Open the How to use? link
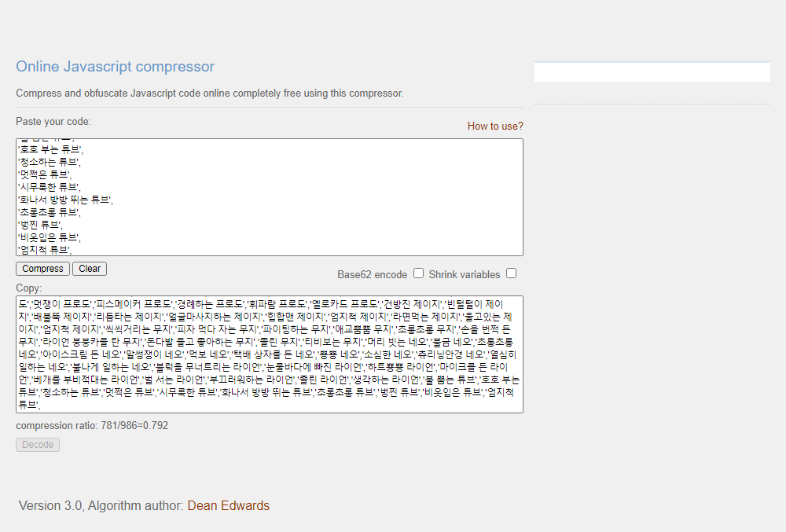 [495, 127]
